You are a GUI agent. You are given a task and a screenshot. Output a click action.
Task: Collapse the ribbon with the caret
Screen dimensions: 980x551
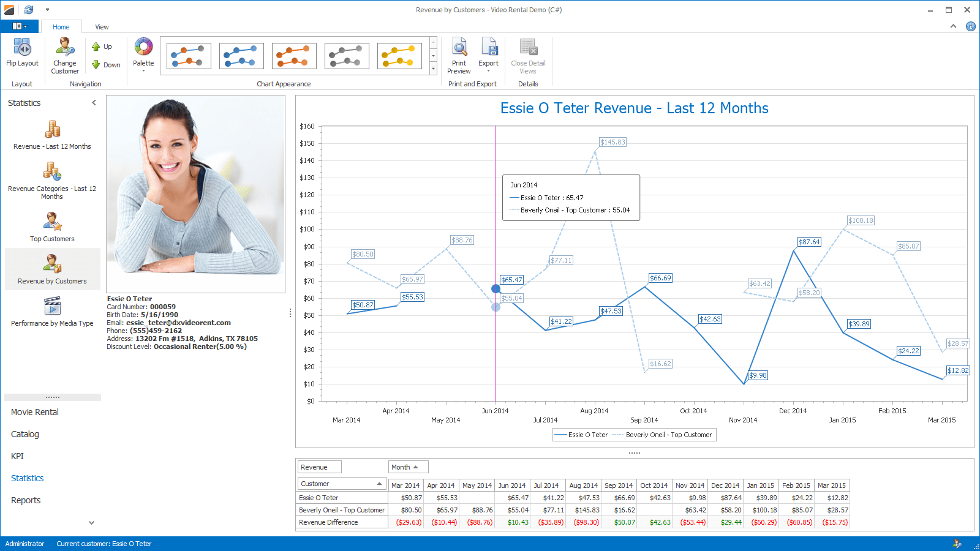(x=953, y=26)
